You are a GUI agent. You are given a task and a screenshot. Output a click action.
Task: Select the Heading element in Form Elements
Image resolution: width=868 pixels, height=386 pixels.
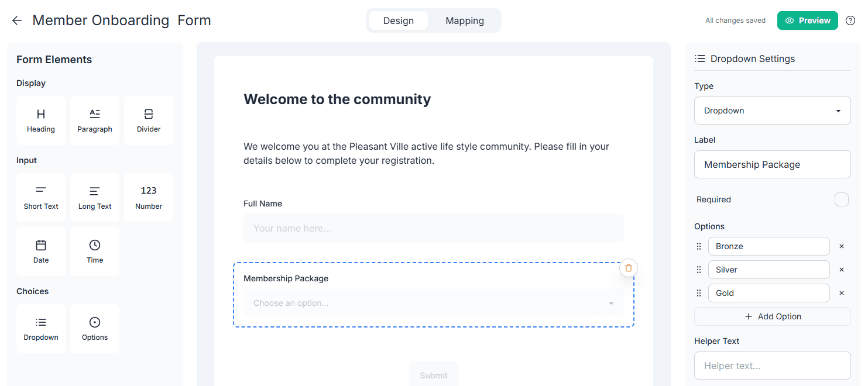(x=41, y=120)
